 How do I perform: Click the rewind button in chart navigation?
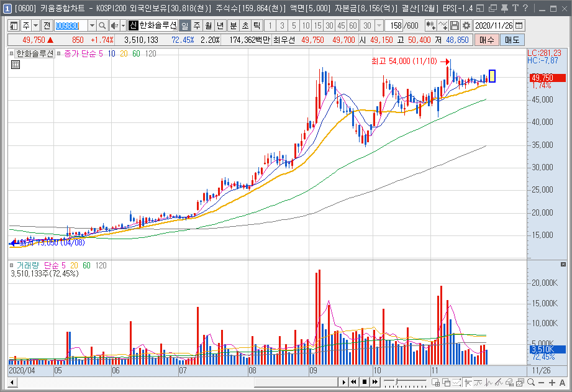coord(353,382)
